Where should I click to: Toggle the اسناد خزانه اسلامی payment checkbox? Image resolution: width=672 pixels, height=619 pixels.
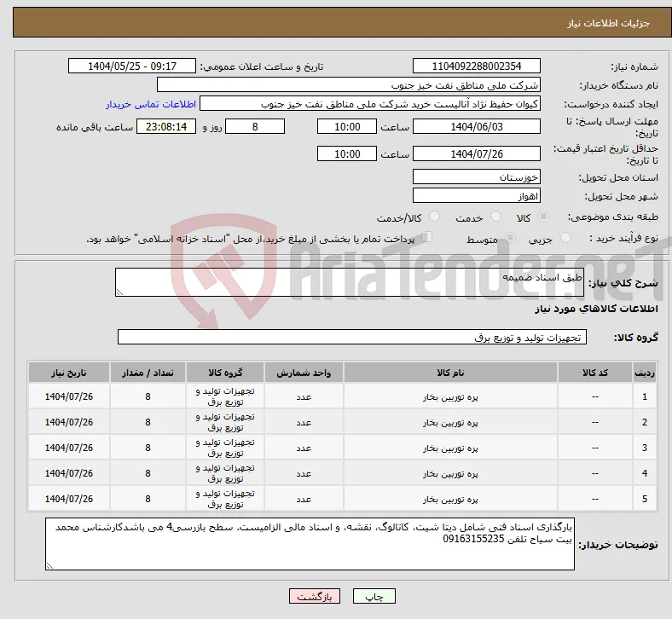tap(426, 237)
